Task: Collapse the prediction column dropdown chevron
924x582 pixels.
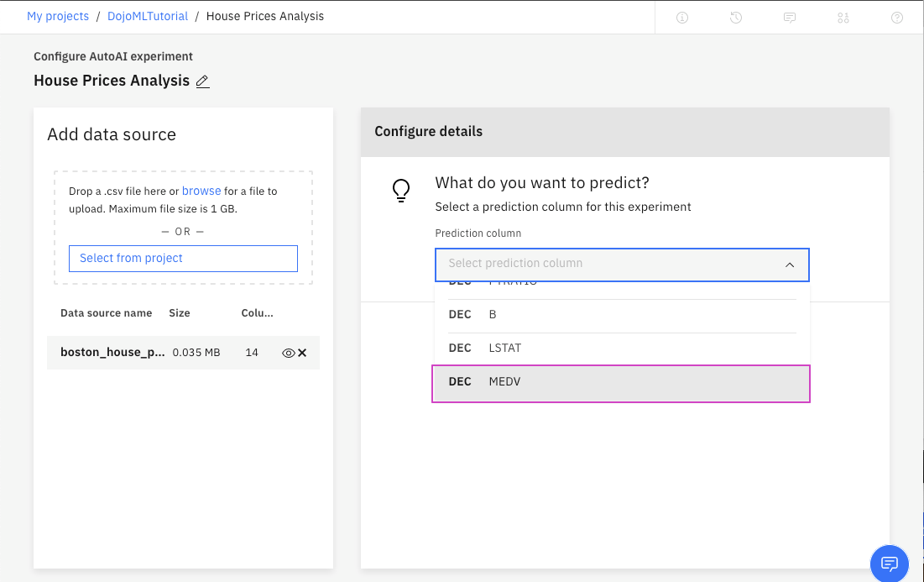Action: pos(790,265)
